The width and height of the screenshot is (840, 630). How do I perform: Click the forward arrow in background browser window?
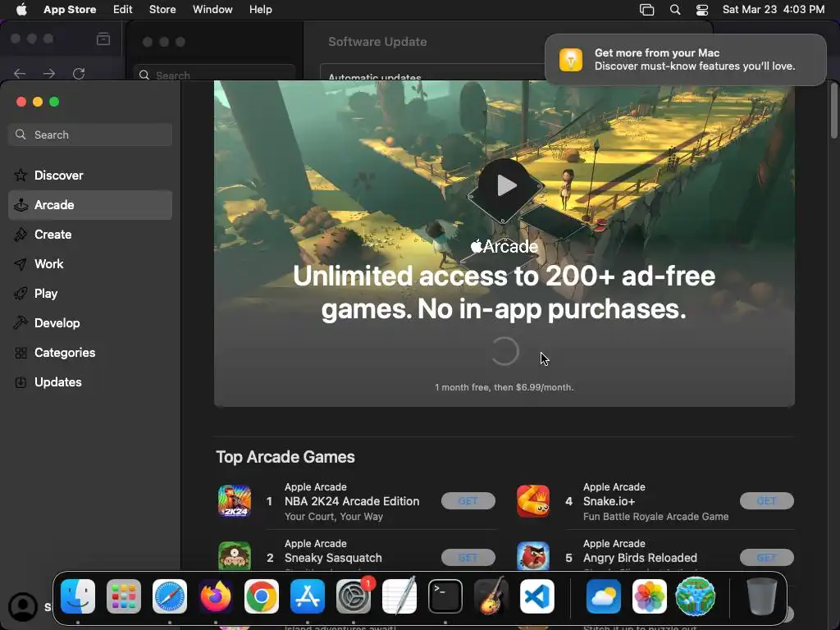[x=49, y=73]
